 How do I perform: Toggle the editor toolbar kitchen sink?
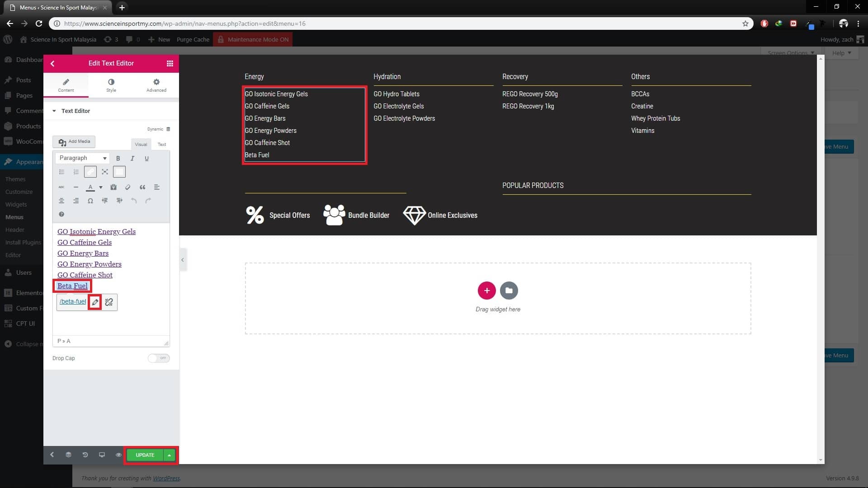[119, 172]
